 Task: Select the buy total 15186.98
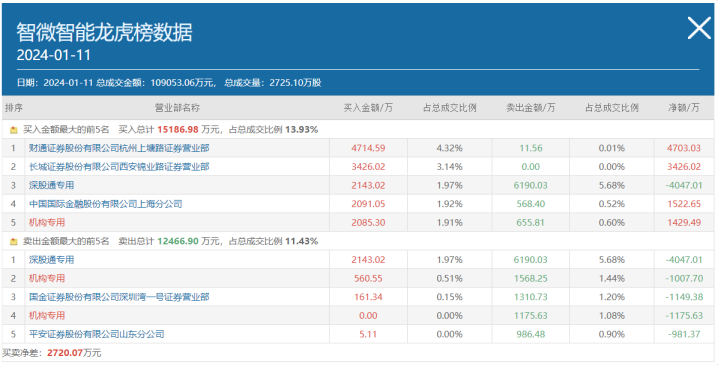[178, 130]
